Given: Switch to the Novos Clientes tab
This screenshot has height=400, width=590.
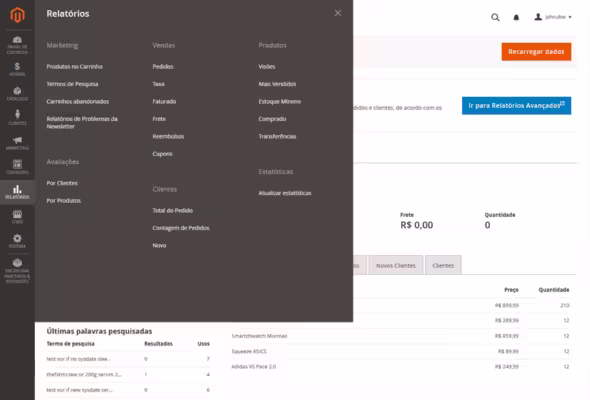Looking at the screenshot, I should pos(396,266).
